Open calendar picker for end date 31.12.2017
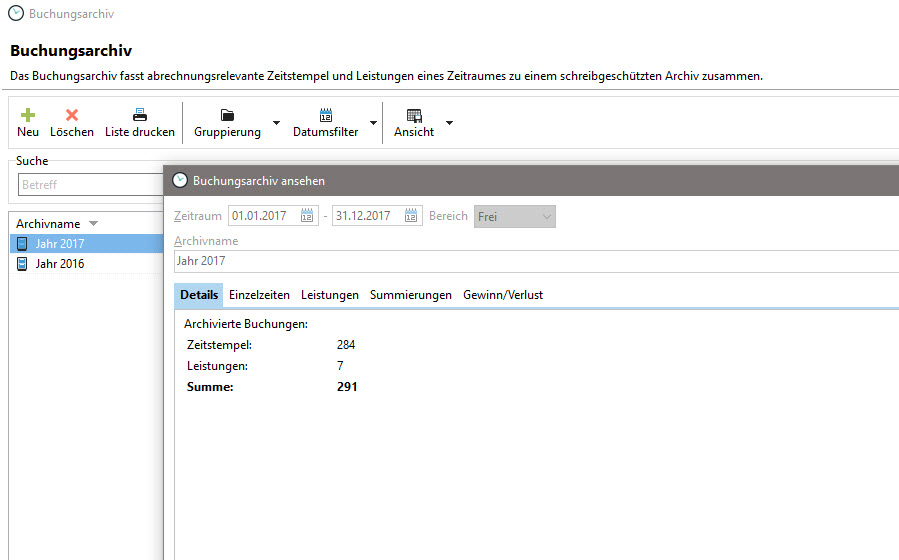The width and height of the screenshot is (899, 560). pyautogui.click(x=411, y=216)
